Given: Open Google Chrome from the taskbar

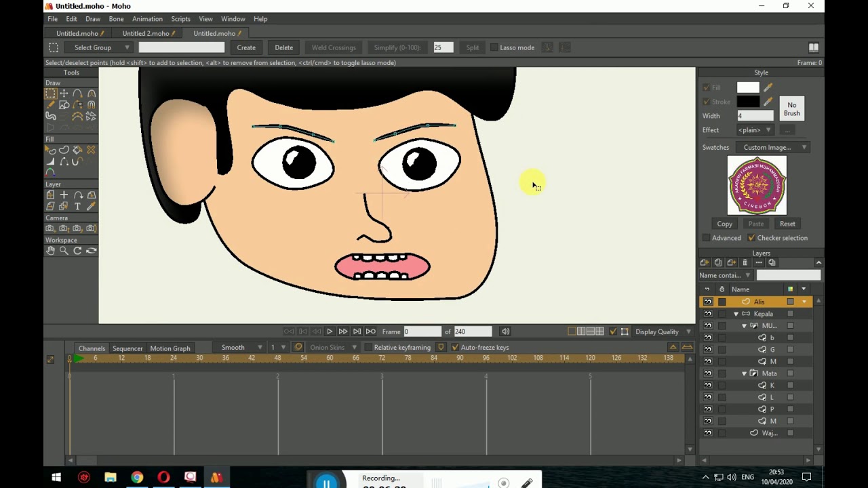Looking at the screenshot, I should [x=137, y=477].
